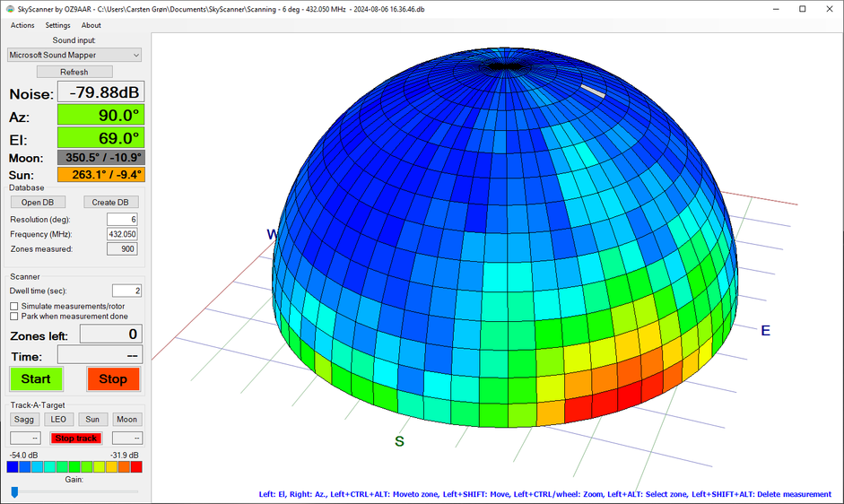
Task: Click the Zones measured field
Action: pyautogui.click(x=122, y=248)
